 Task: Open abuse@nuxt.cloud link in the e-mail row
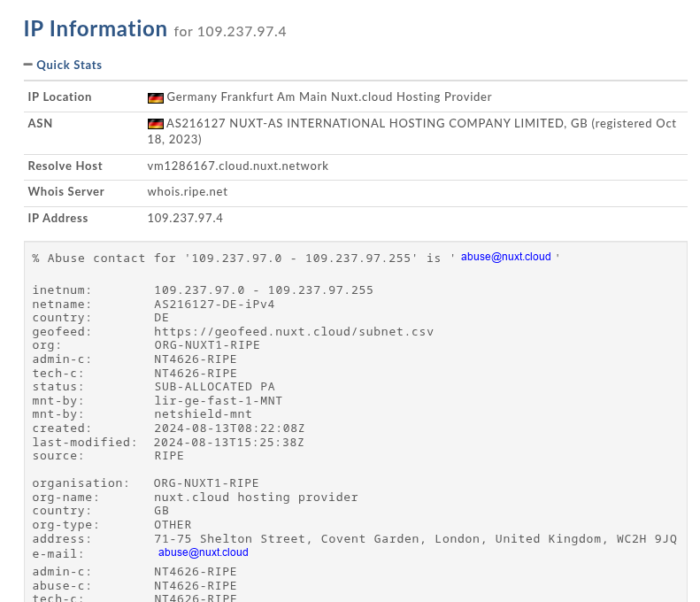(x=204, y=552)
